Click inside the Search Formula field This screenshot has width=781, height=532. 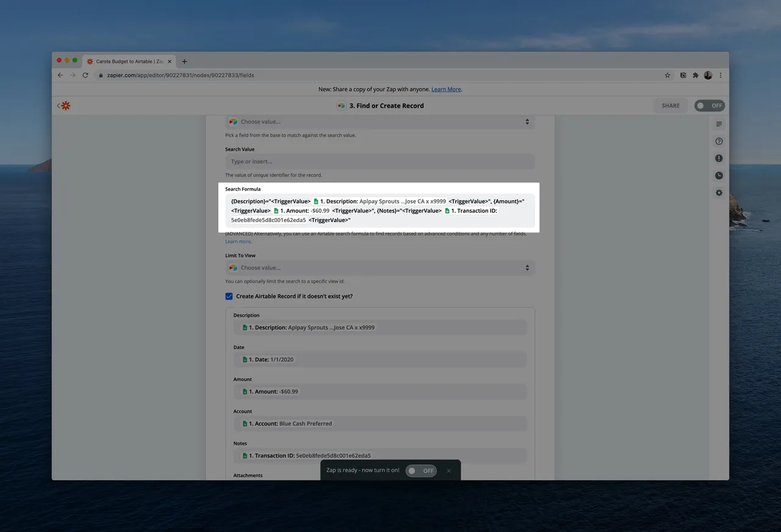click(380, 210)
